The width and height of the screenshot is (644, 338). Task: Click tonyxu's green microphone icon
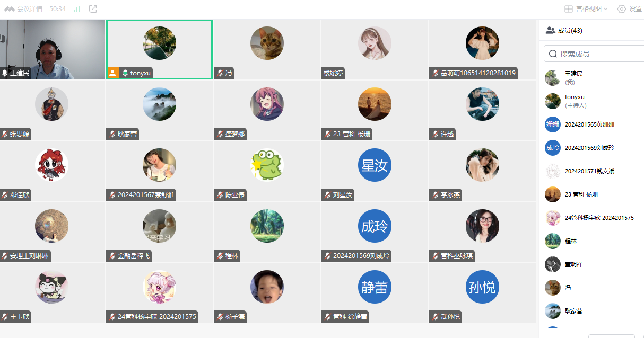(125, 73)
